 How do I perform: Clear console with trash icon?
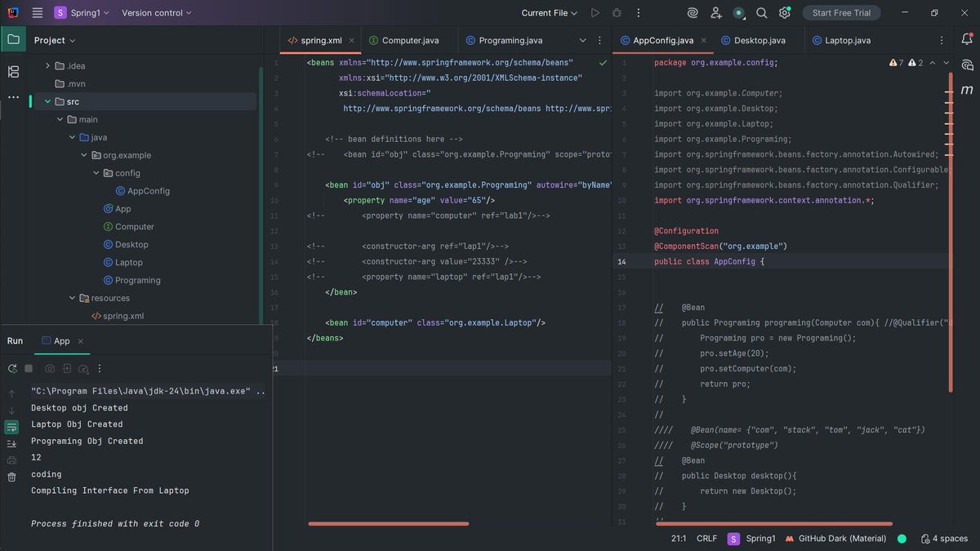(x=11, y=477)
